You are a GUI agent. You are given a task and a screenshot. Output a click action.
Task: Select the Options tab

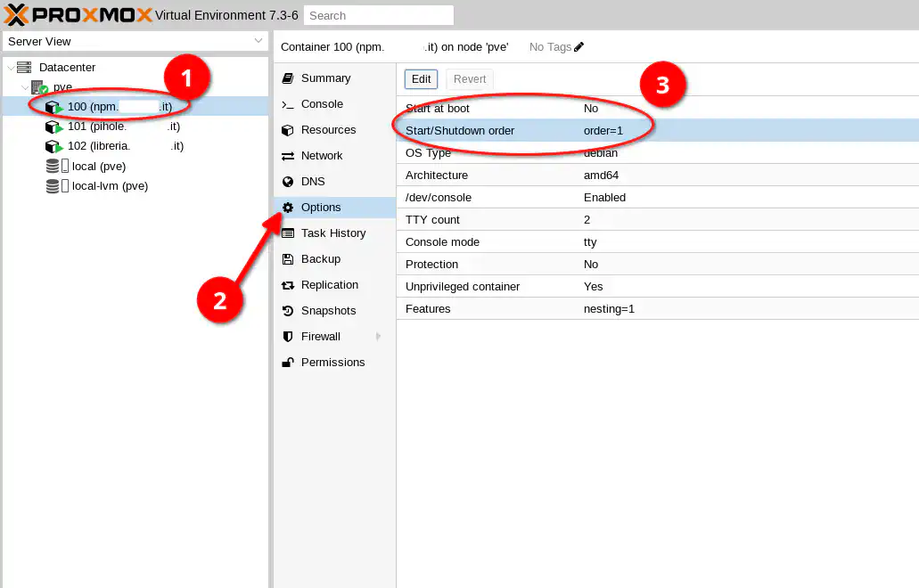334,208
